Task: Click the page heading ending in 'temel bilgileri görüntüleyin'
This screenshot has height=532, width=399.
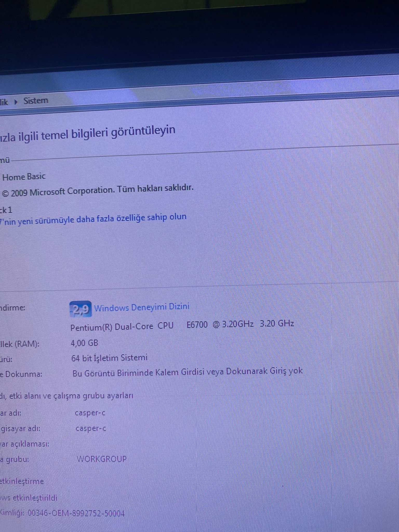Action: 88,133
